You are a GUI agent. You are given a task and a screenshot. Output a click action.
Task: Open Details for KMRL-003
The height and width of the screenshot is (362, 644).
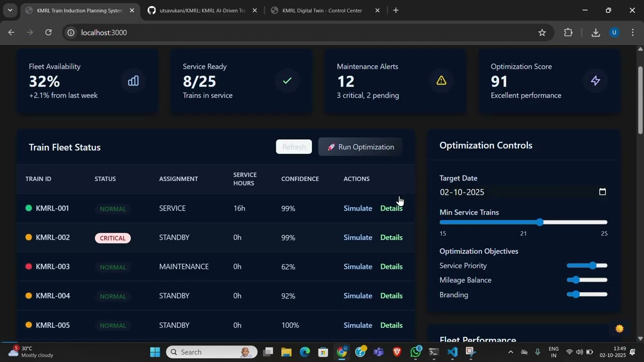[x=391, y=266]
